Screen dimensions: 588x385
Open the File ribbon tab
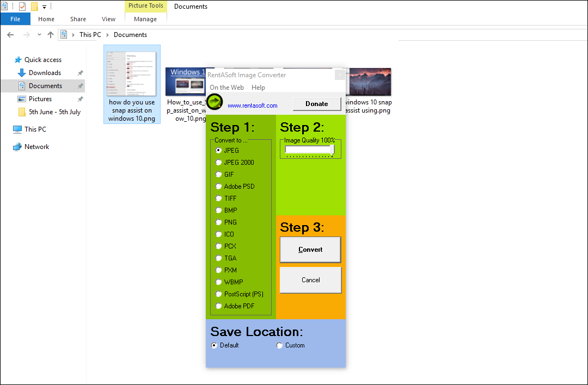[x=15, y=19]
